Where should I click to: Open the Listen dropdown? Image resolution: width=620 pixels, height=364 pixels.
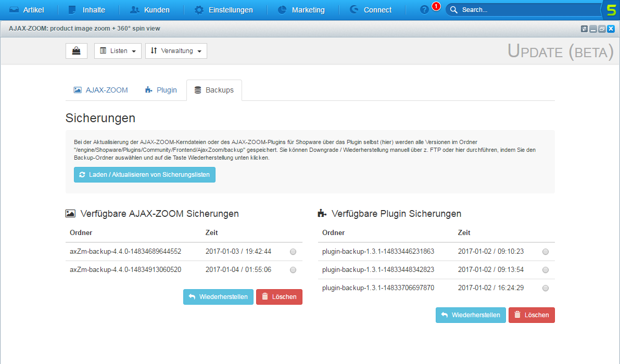[118, 51]
